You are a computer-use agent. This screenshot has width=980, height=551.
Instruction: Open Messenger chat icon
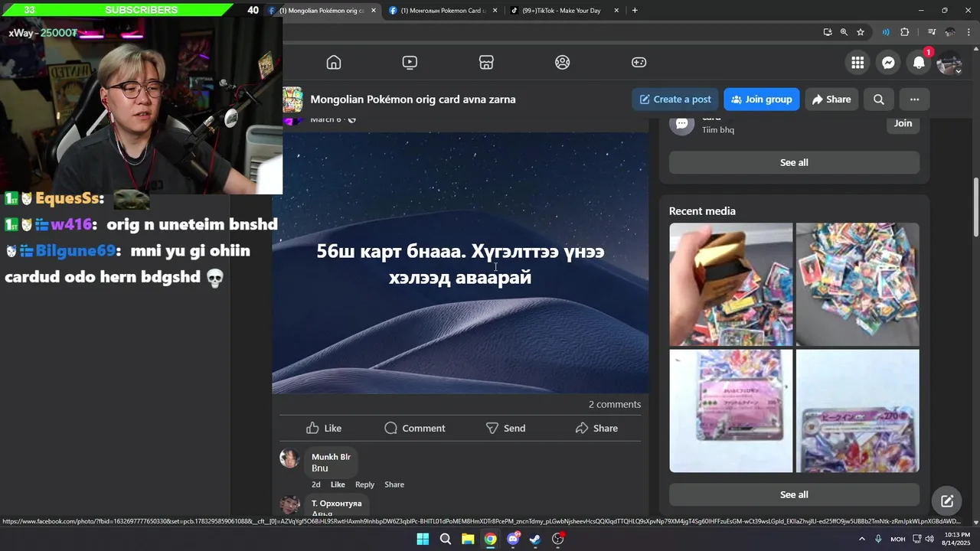888,63
